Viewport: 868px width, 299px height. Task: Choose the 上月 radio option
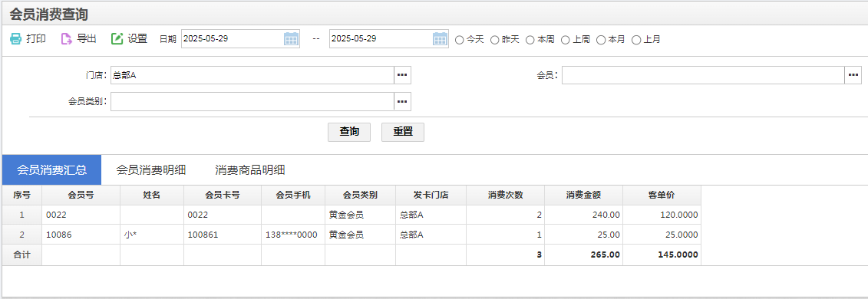coord(636,40)
